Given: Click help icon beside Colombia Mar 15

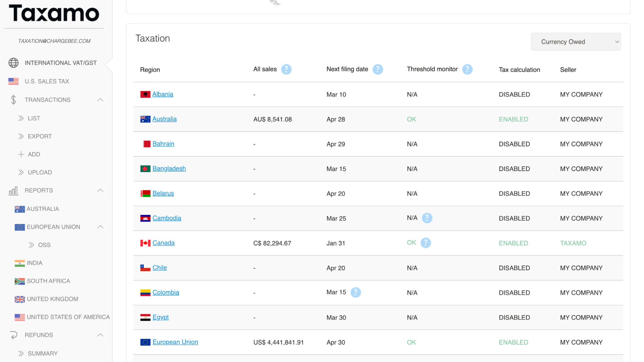Looking at the screenshot, I should [355, 292].
